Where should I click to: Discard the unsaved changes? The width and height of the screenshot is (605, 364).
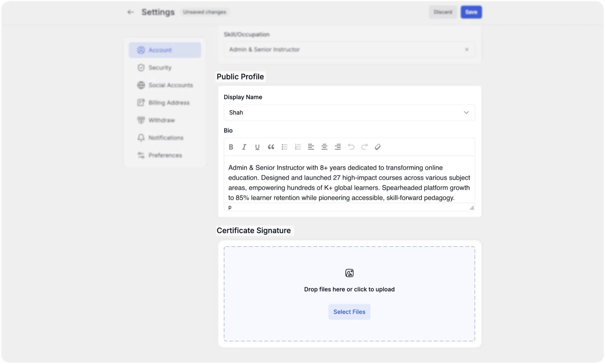tap(443, 12)
